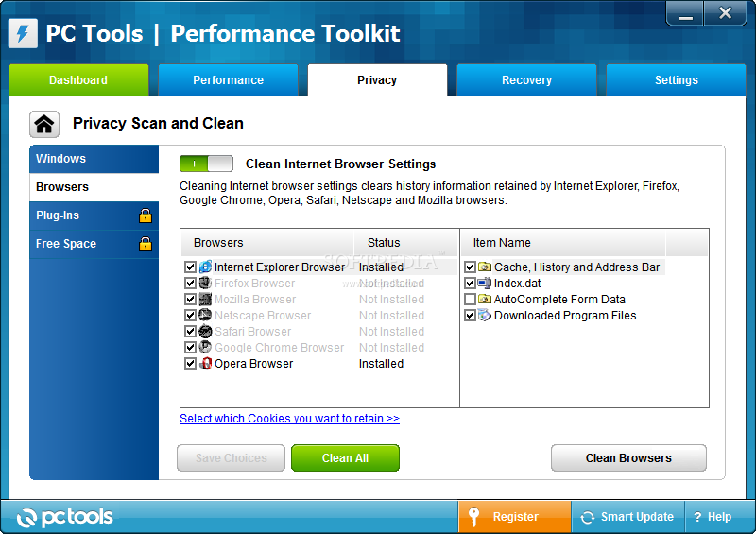
Task: Uncheck the Opera Browser checkbox
Action: tap(191, 363)
